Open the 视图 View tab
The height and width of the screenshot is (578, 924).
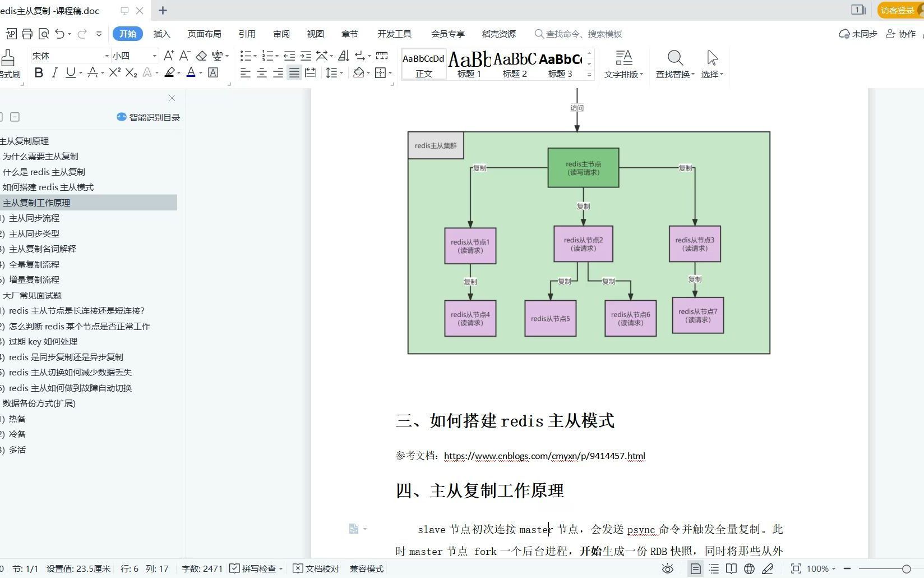(315, 34)
